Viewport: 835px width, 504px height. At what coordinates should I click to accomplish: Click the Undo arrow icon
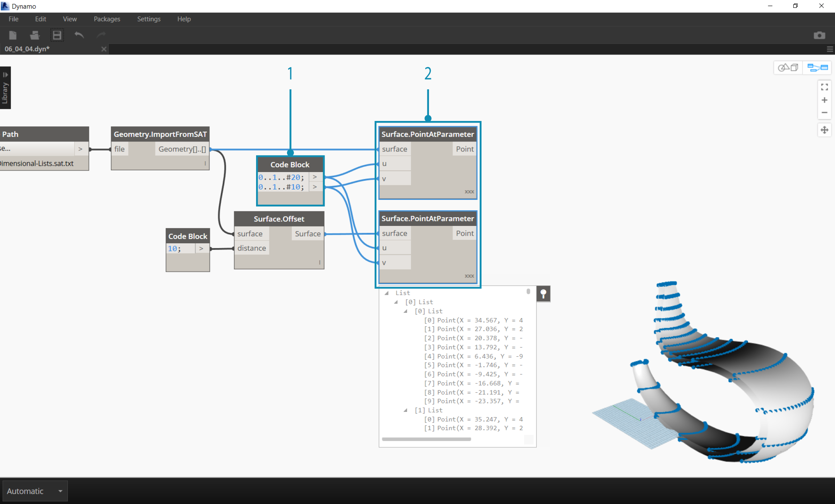pyautogui.click(x=79, y=35)
